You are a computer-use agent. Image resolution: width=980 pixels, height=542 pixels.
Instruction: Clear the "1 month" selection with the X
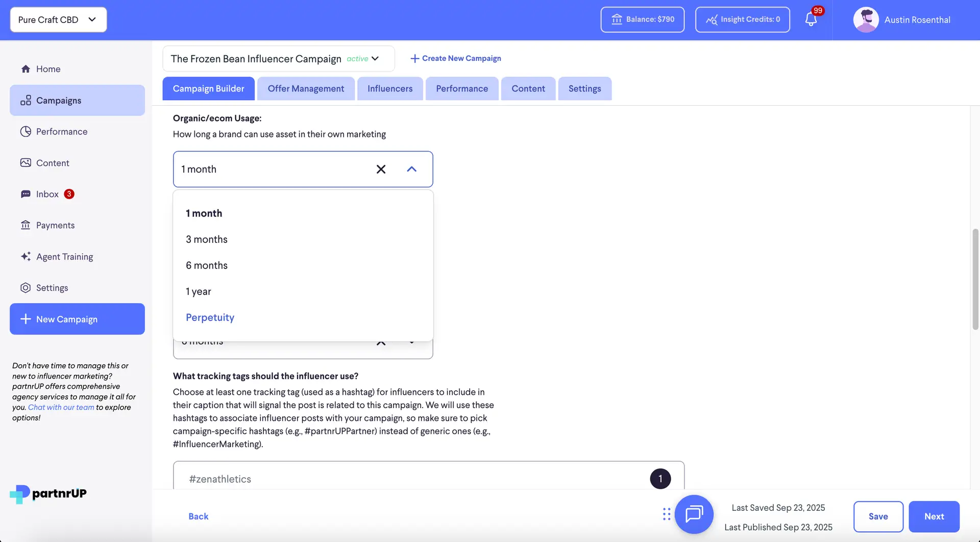[381, 169]
